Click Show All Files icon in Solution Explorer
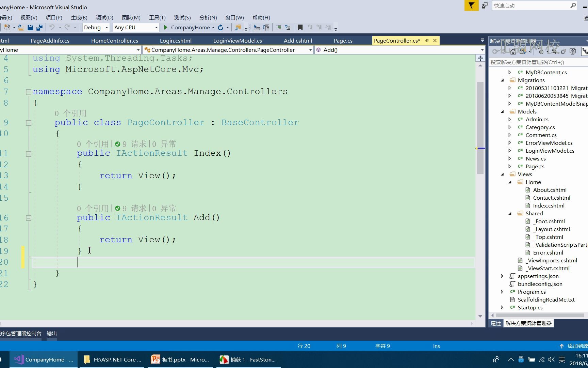This screenshot has width=588, height=368. pyautogui.click(x=573, y=51)
